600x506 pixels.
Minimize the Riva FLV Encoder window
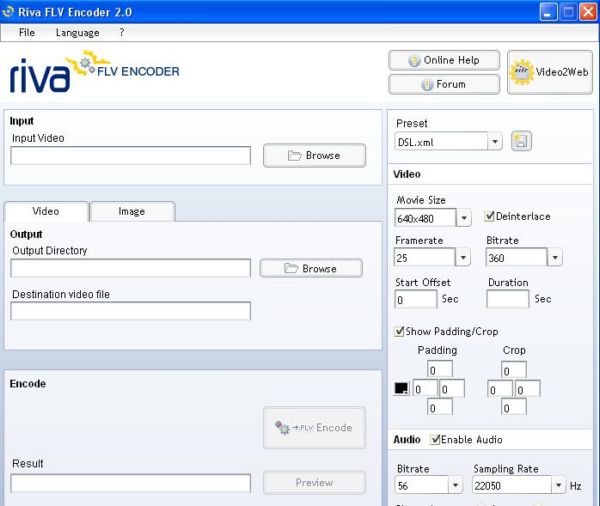[x=548, y=12]
